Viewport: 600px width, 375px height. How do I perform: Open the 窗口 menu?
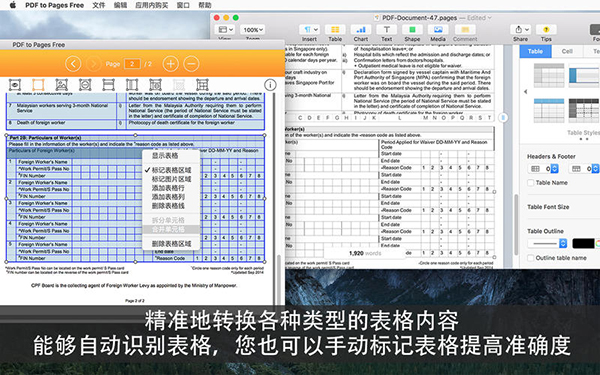[x=183, y=5]
